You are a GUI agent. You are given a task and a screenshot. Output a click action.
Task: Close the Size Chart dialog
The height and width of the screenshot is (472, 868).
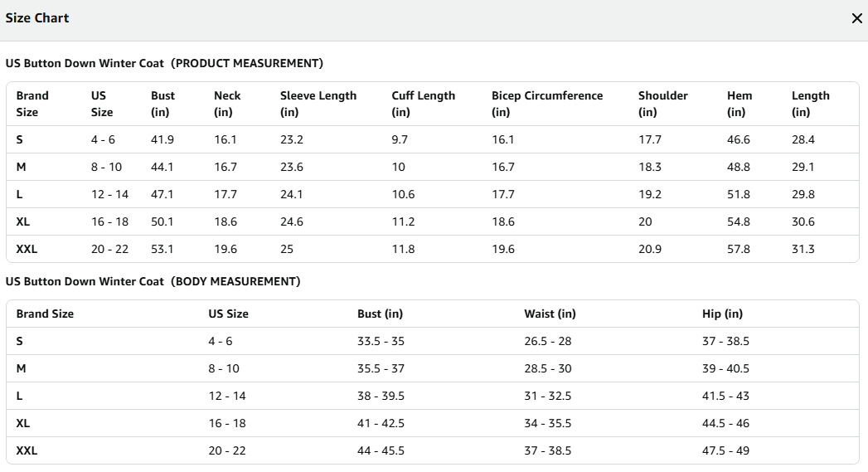point(856,18)
